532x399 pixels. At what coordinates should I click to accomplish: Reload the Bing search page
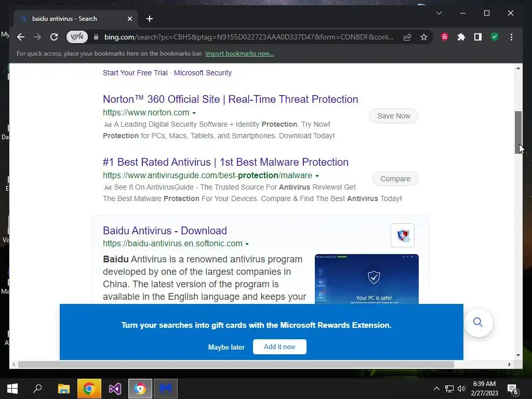54,37
